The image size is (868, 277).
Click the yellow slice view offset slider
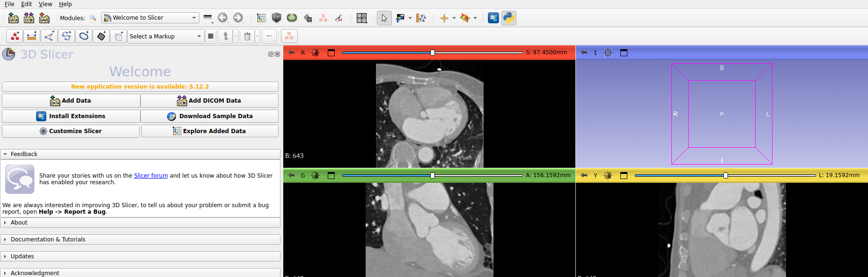[x=725, y=175]
